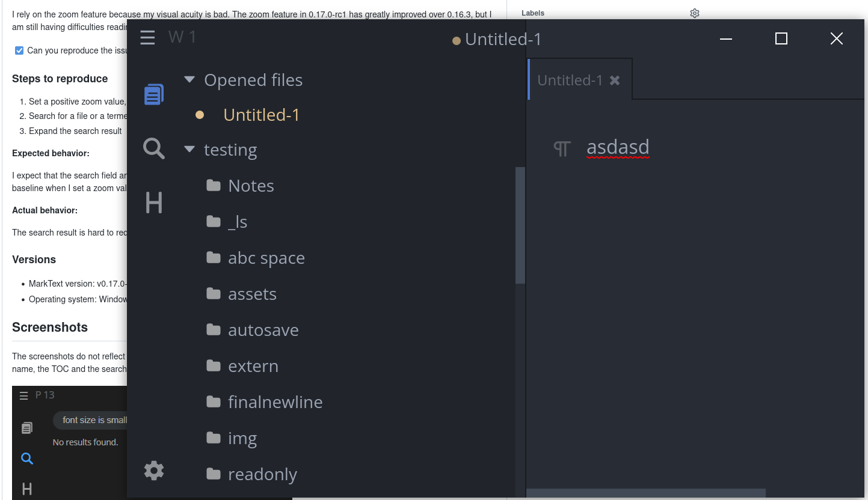The height and width of the screenshot is (500, 868).
Task: Open the table of contents (H) panel
Action: coord(153,203)
